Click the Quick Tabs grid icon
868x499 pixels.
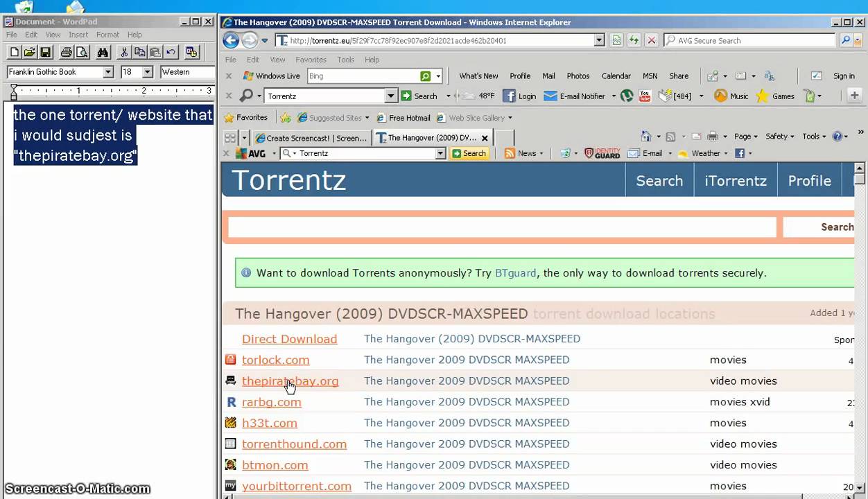coord(231,137)
